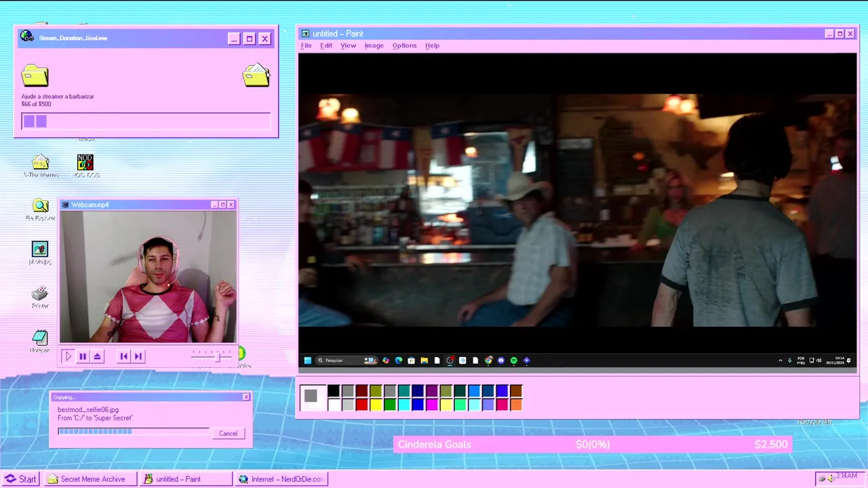Open the S-Tier Memes desktop folder
868x488 pixels.
[x=41, y=165]
